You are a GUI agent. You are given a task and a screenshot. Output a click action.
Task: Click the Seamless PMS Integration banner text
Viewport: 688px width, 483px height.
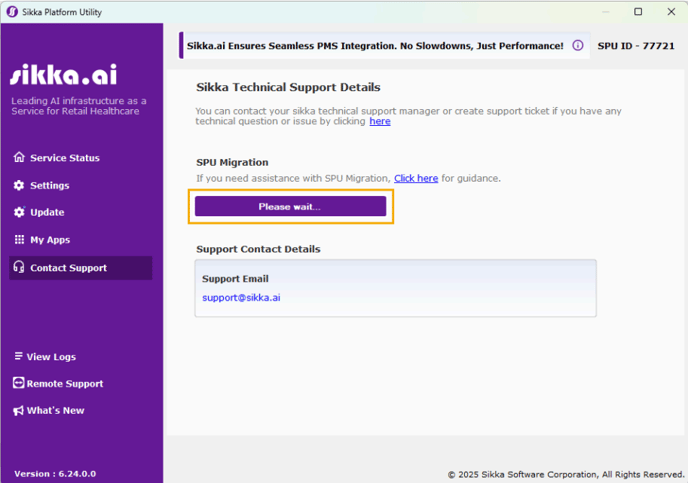pos(375,46)
